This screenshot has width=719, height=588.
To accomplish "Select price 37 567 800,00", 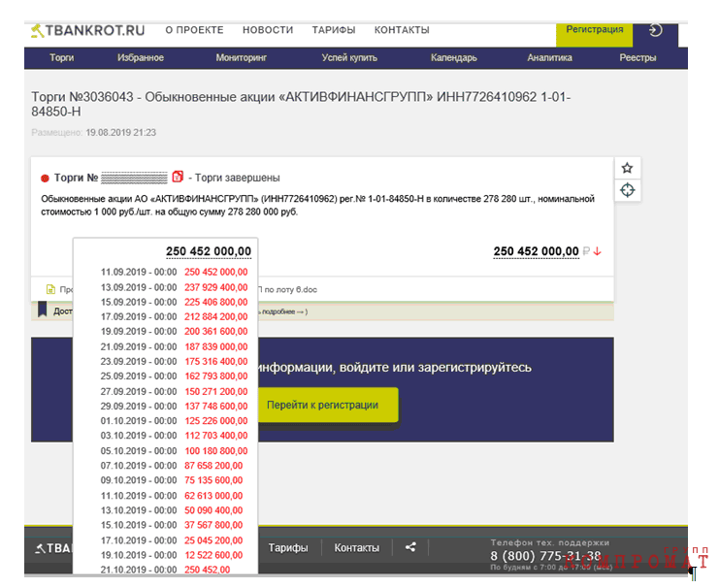I will pyautogui.click(x=213, y=525).
